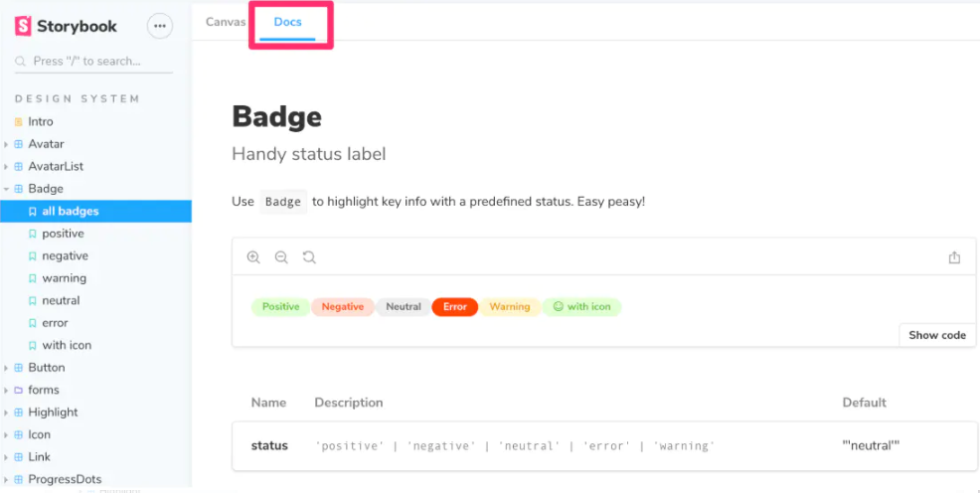Click the forms folder icon
This screenshot has width=980, height=493.
click(19, 390)
